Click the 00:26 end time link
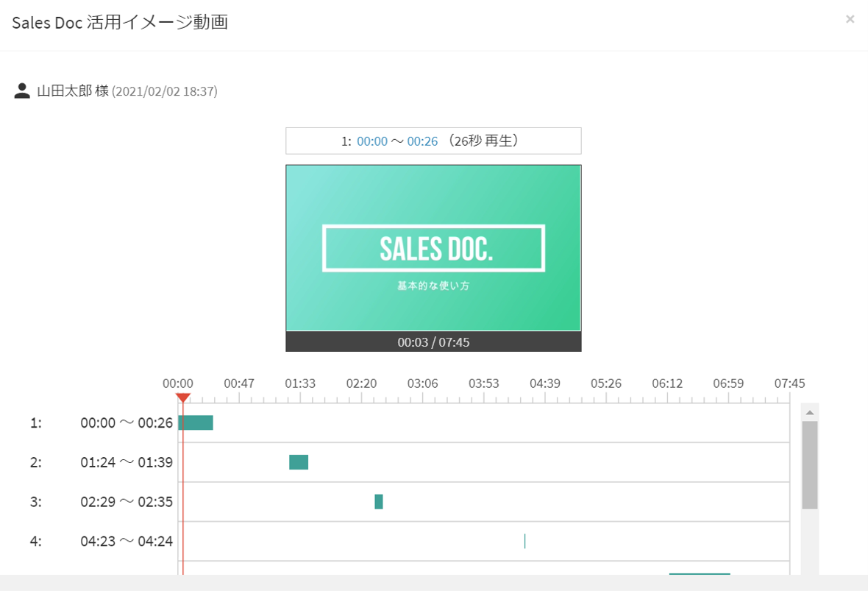This screenshot has height=591, width=868. (422, 141)
